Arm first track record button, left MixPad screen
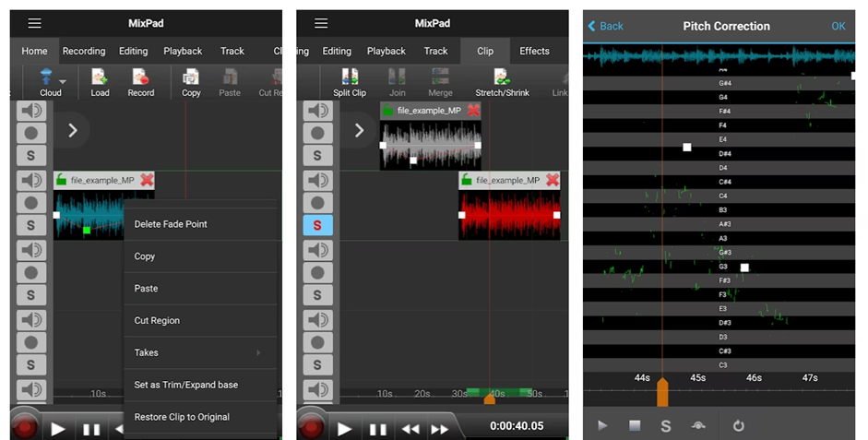 31,133
